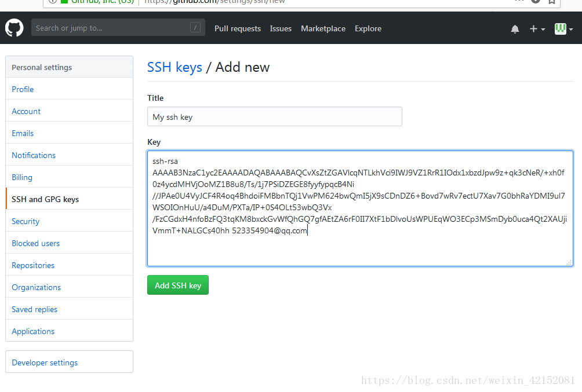
Task: Click the GitHub octocat logo
Action: tap(14, 28)
